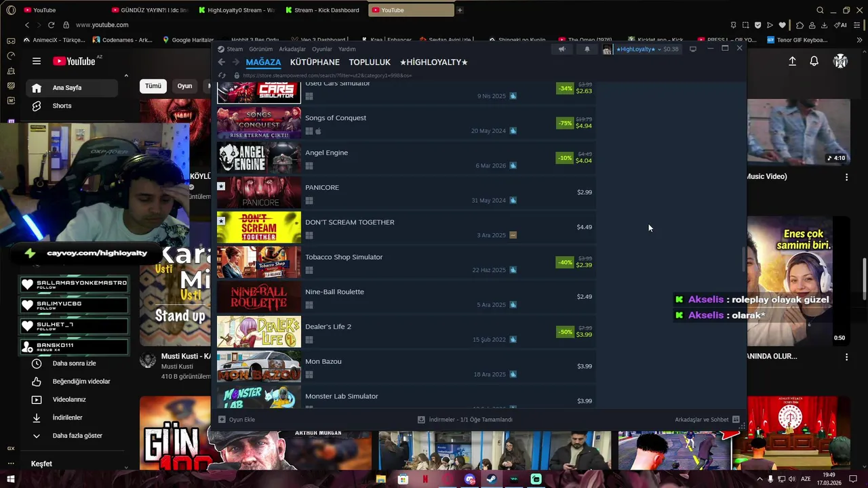Screen dimensions: 868x488
Task: Click the Windows Start button
Action: click(11, 479)
